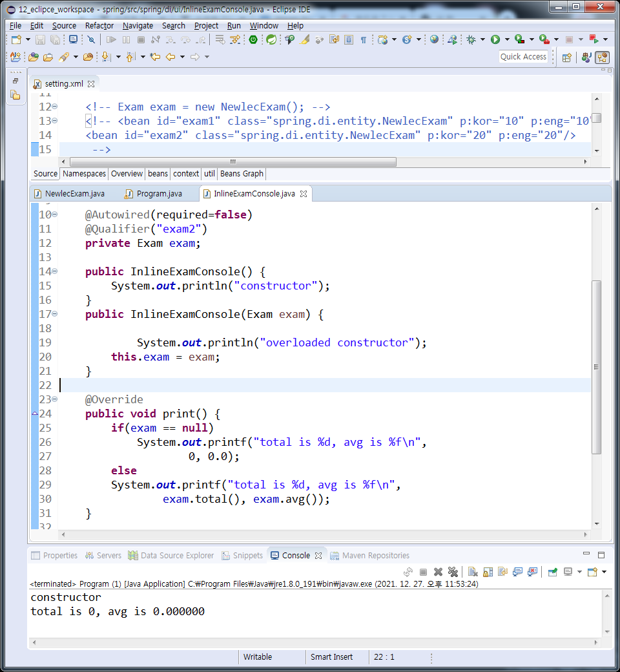Open the Maven Repositories view tab

[370, 556]
